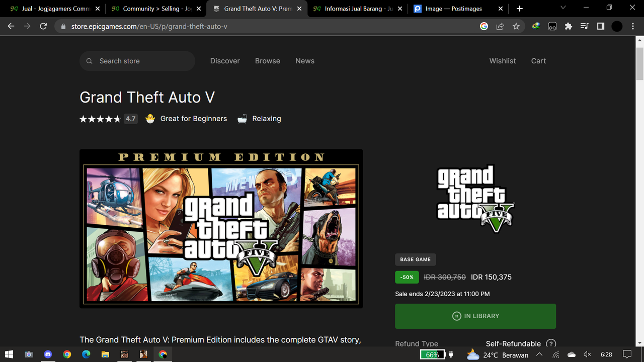644x362 pixels.
Task: View site information lock icon
Action: click(x=63, y=26)
